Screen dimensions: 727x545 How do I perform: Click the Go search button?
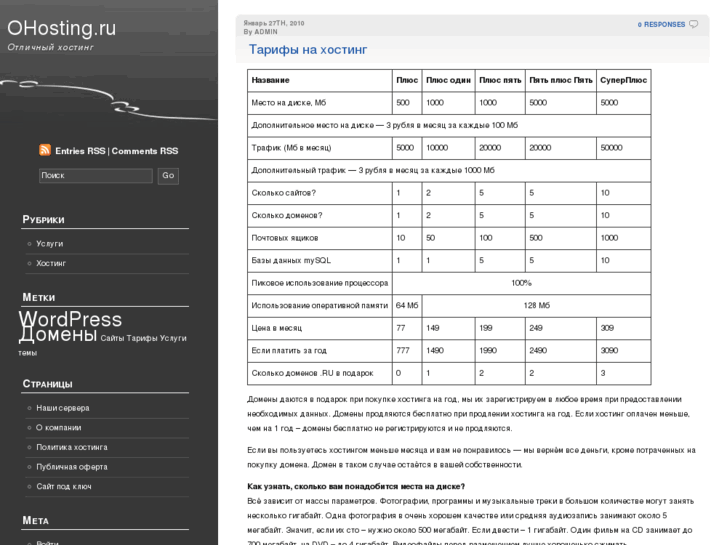tap(168, 176)
